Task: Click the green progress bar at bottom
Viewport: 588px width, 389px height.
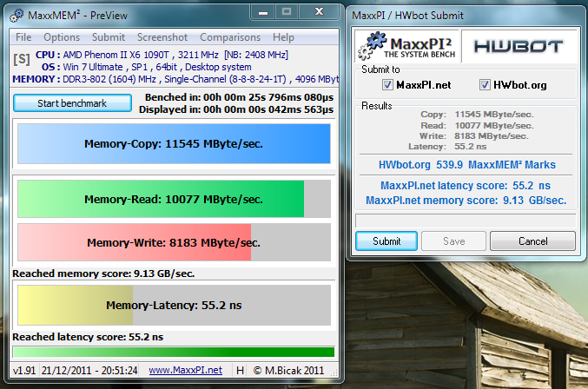Action: 174,352
